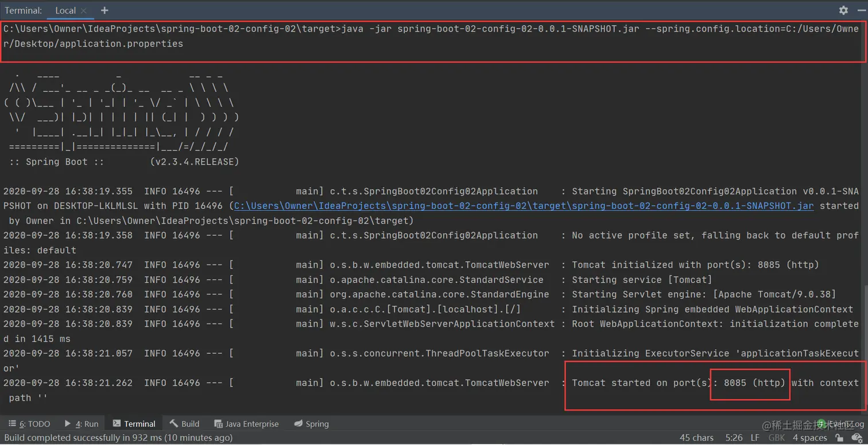
Task: Click the '2020-09-28 16:38:21.262' timestamp
Action: [68, 383]
